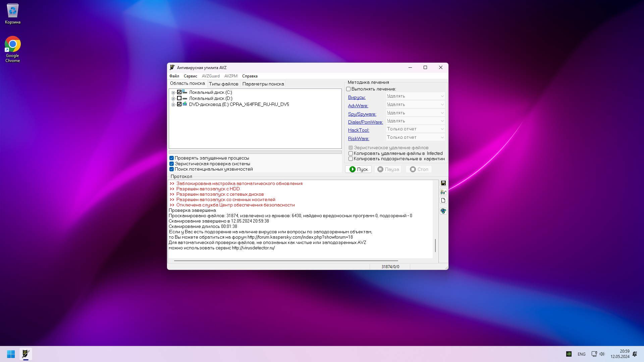This screenshot has width=644, height=362.
Task: Click the save protocol floppy disk icon
Action: 443,183
